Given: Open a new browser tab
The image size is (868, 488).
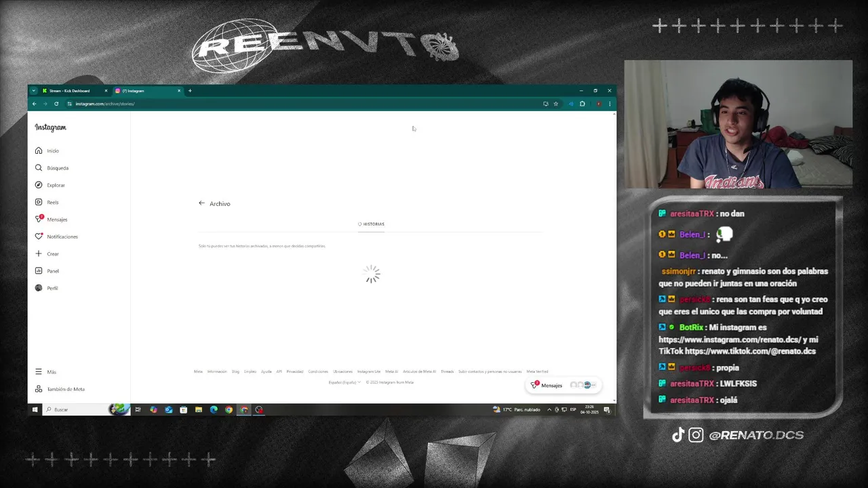Looking at the screenshot, I should (190, 91).
